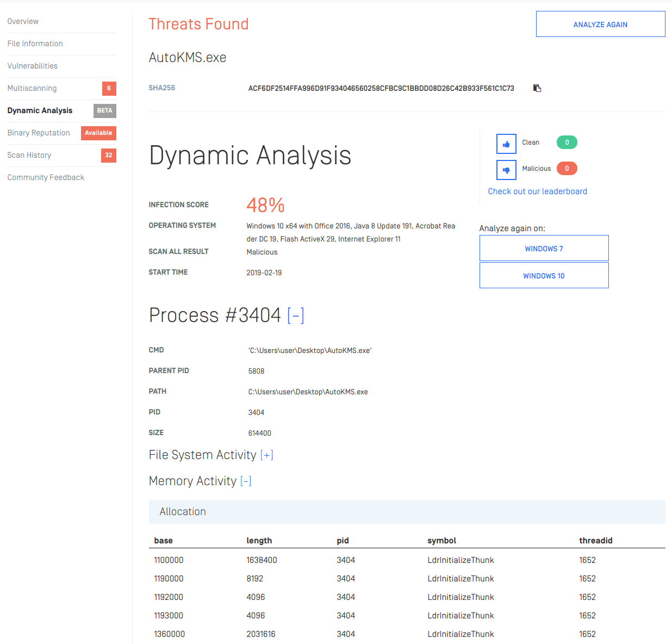
Task: Click the 'symbol' column header
Action: click(x=441, y=541)
